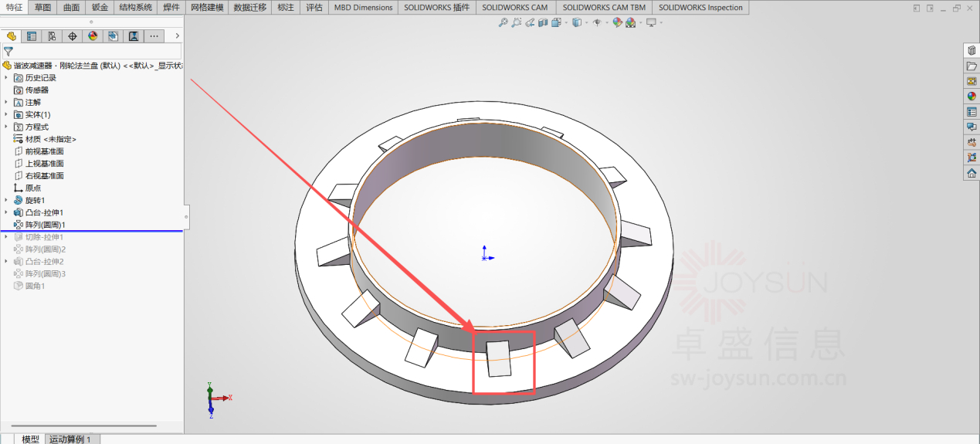Select 前视基准面 plane in feature tree
The height and width of the screenshot is (444, 980).
pos(44,151)
